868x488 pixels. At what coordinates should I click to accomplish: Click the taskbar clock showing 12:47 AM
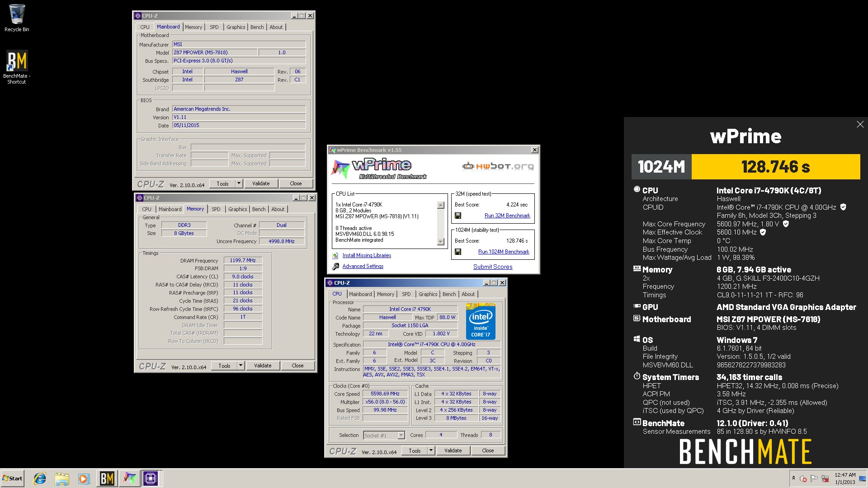tap(845, 479)
